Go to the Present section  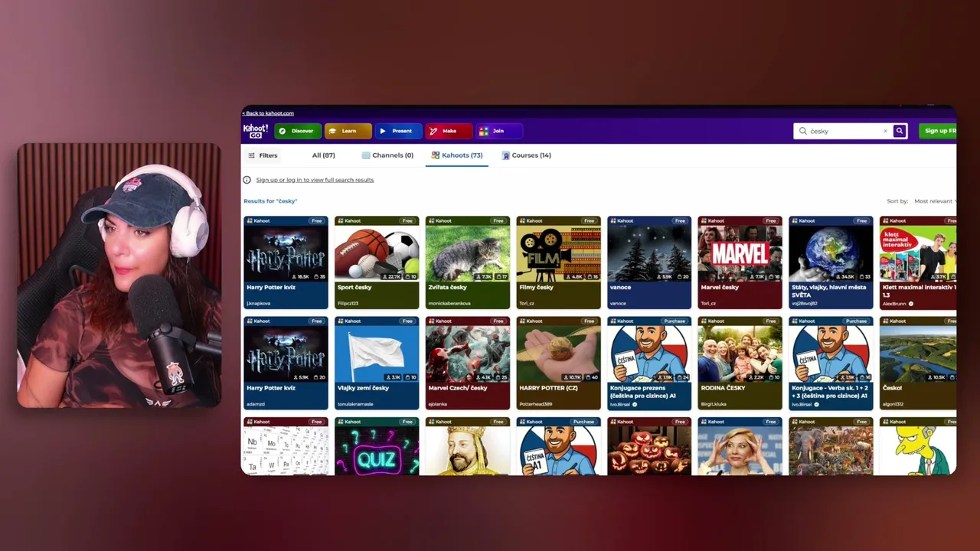(397, 131)
